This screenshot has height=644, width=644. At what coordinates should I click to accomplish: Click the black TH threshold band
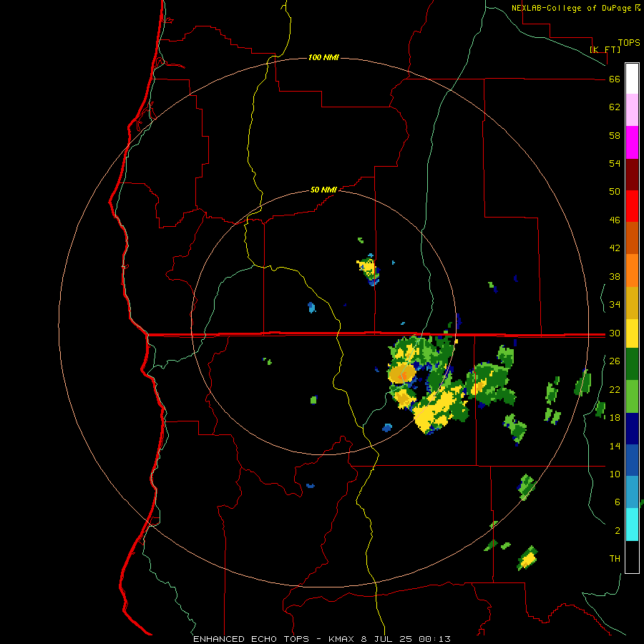tap(632, 557)
